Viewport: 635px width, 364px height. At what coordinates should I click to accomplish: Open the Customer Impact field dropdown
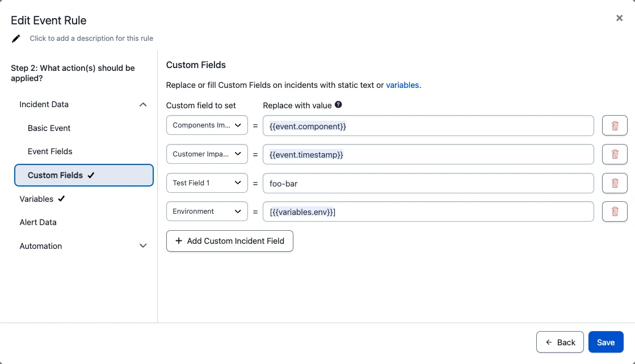coord(207,154)
